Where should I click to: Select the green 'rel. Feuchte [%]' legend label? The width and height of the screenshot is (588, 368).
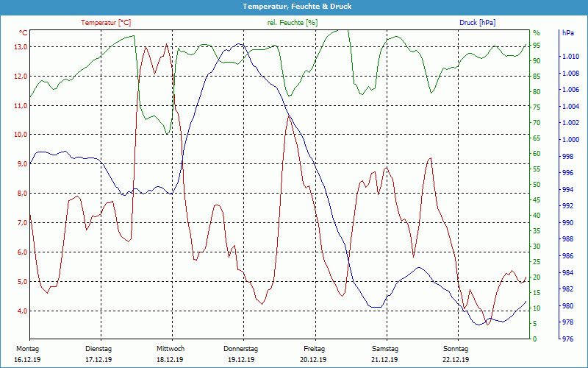click(x=292, y=23)
